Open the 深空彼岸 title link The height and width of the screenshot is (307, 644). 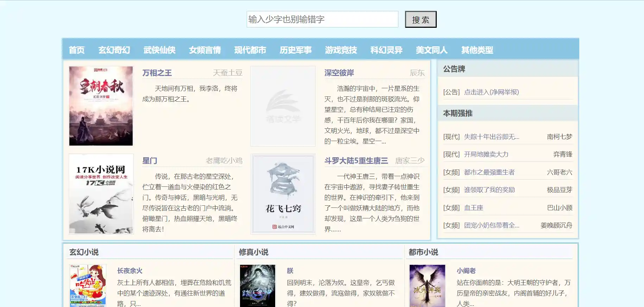(x=339, y=73)
